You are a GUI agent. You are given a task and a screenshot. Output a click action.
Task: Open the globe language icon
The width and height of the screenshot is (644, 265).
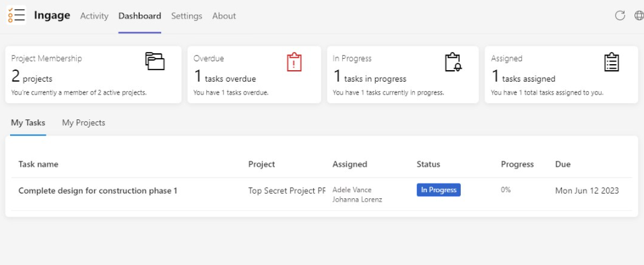(639, 16)
